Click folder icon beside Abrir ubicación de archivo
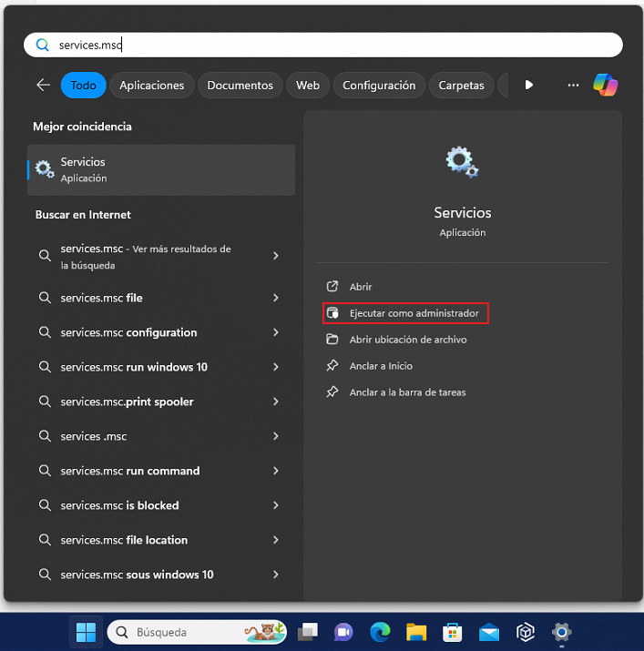Viewport: 644px width, 651px height. click(x=332, y=340)
